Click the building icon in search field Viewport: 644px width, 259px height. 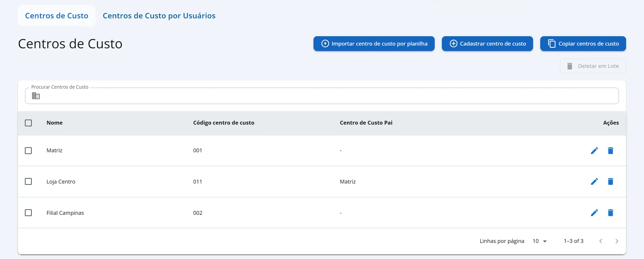(x=36, y=96)
